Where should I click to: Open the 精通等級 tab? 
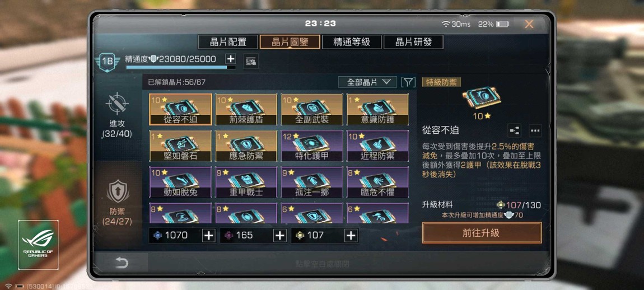point(352,41)
